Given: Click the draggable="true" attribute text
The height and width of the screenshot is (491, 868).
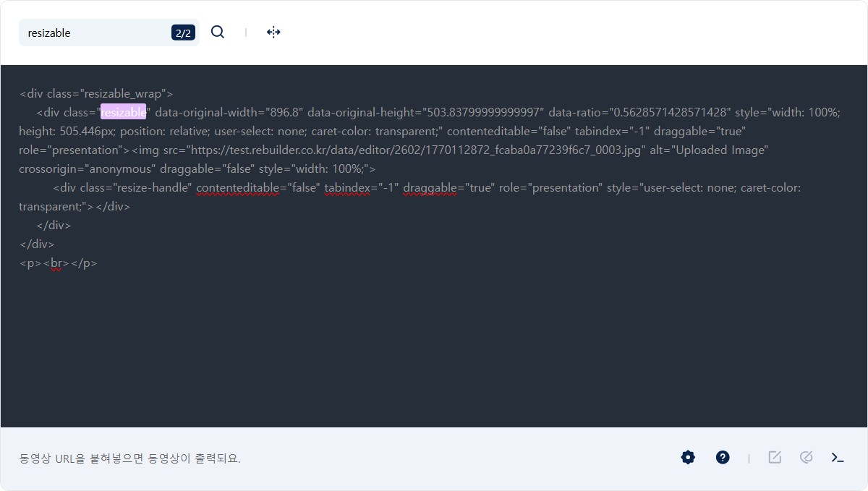Looking at the screenshot, I should pos(441,187).
